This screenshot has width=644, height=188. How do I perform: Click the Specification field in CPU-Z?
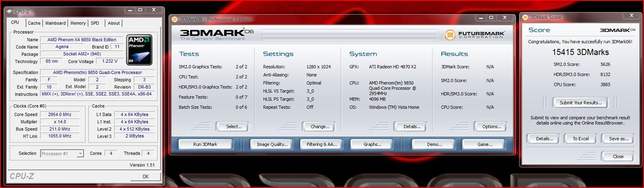coord(97,72)
